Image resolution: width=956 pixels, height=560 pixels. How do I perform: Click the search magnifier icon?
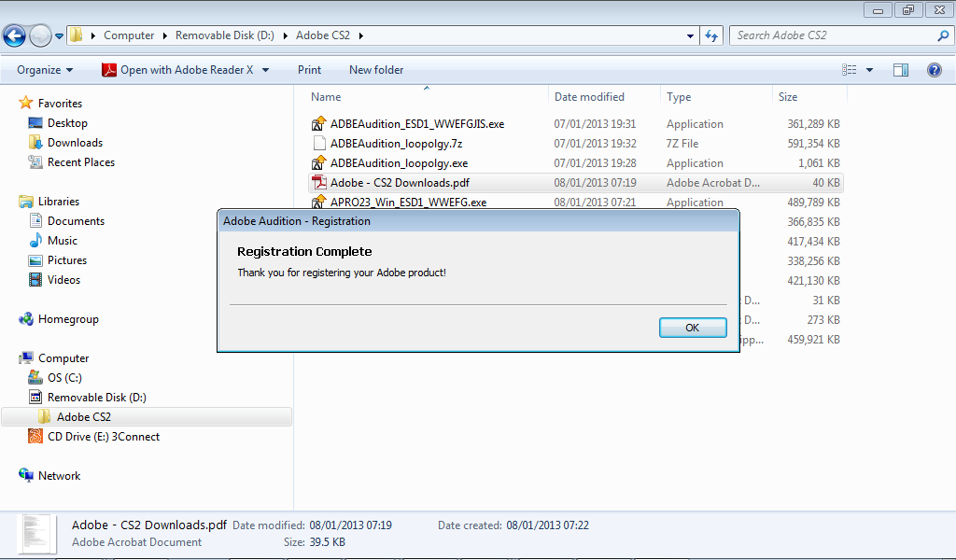point(943,36)
